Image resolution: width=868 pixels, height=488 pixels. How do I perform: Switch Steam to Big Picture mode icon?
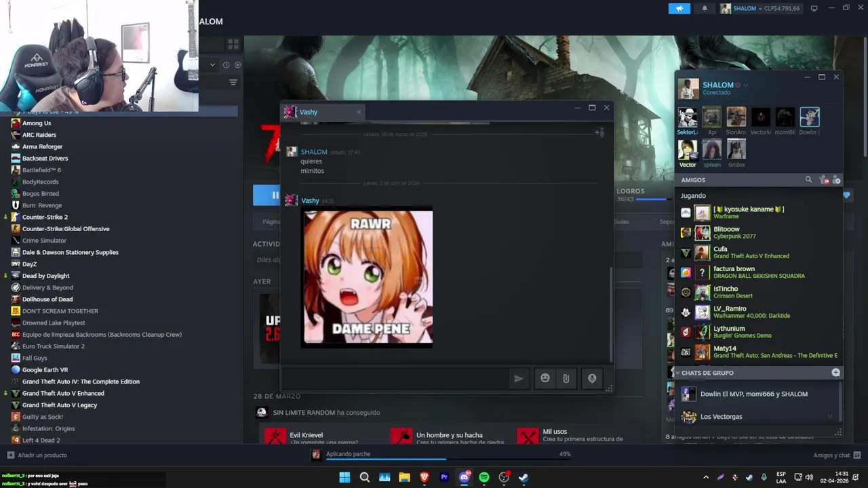tap(814, 8)
